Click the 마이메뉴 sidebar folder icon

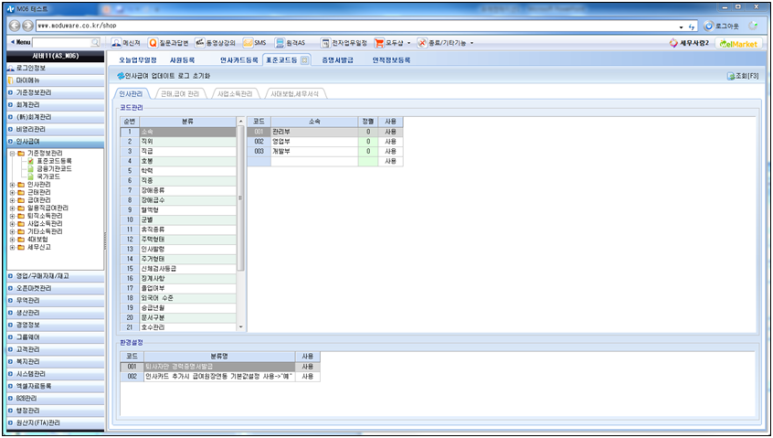(x=11, y=80)
